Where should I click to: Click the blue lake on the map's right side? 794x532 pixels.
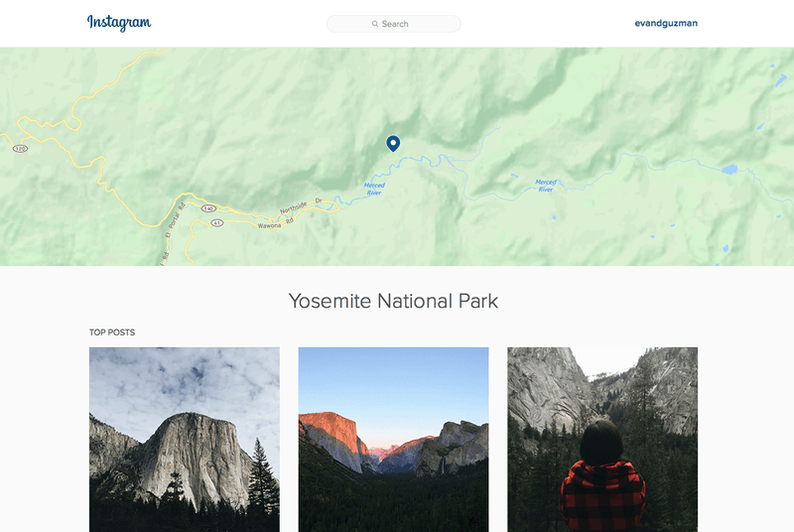(x=729, y=169)
